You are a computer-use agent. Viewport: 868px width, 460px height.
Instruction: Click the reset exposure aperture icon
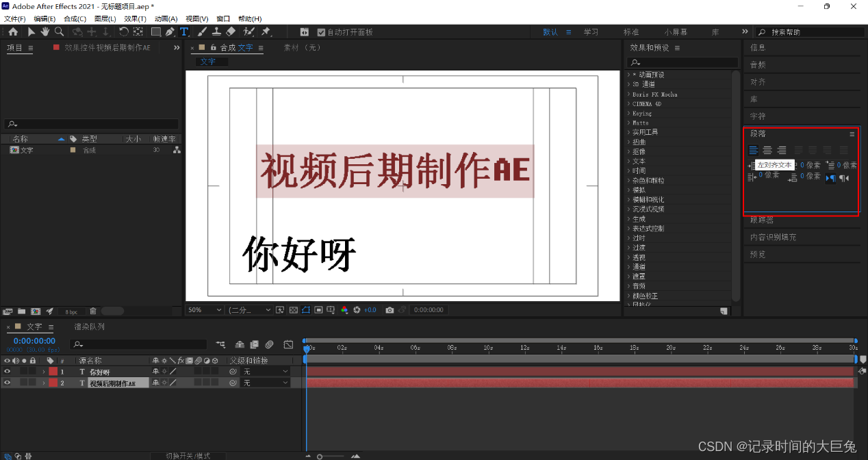[x=357, y=310]
